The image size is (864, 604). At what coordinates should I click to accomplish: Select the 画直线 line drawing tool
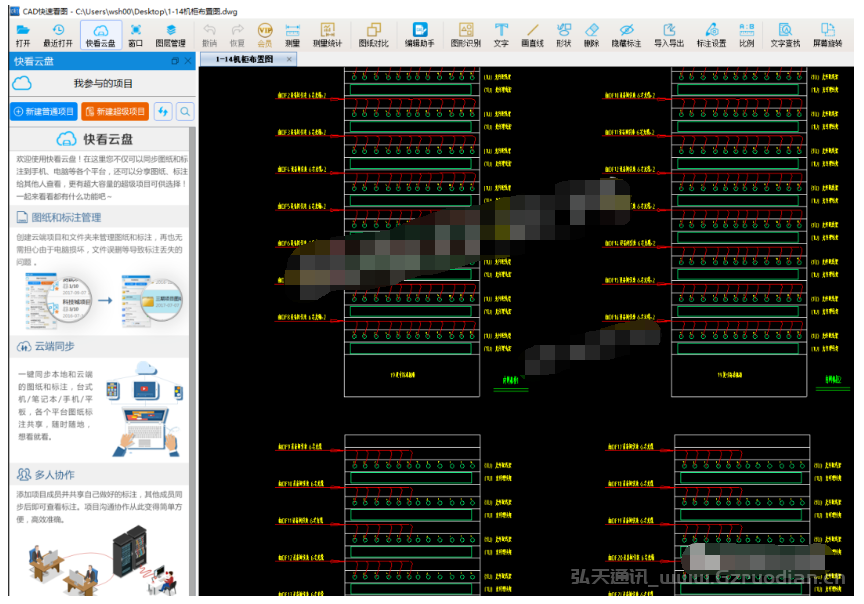click(x=532, y=35)
